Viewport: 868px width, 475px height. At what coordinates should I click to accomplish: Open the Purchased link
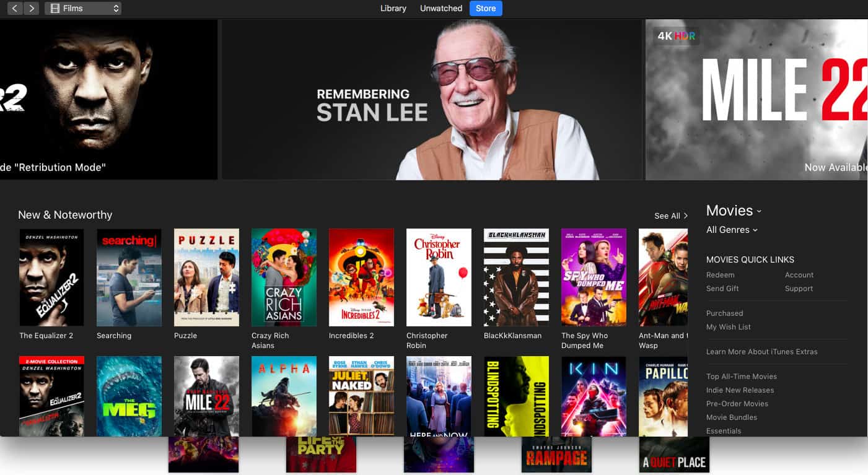[x=724, y=313]
